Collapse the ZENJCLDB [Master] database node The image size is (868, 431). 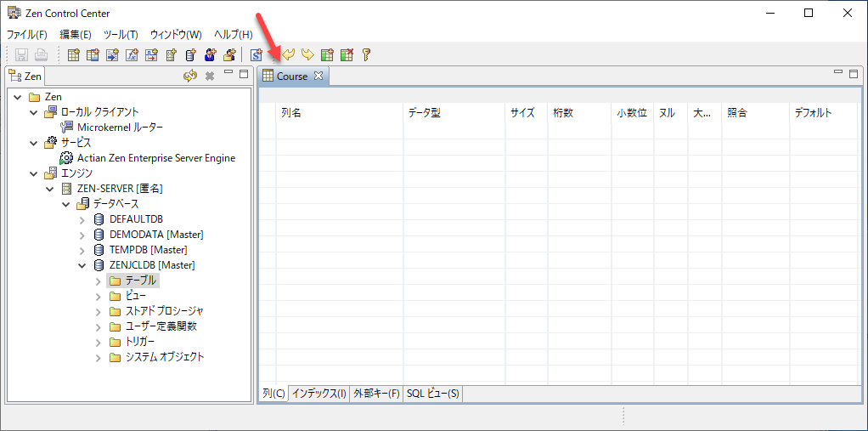click(x=82, y=265)
